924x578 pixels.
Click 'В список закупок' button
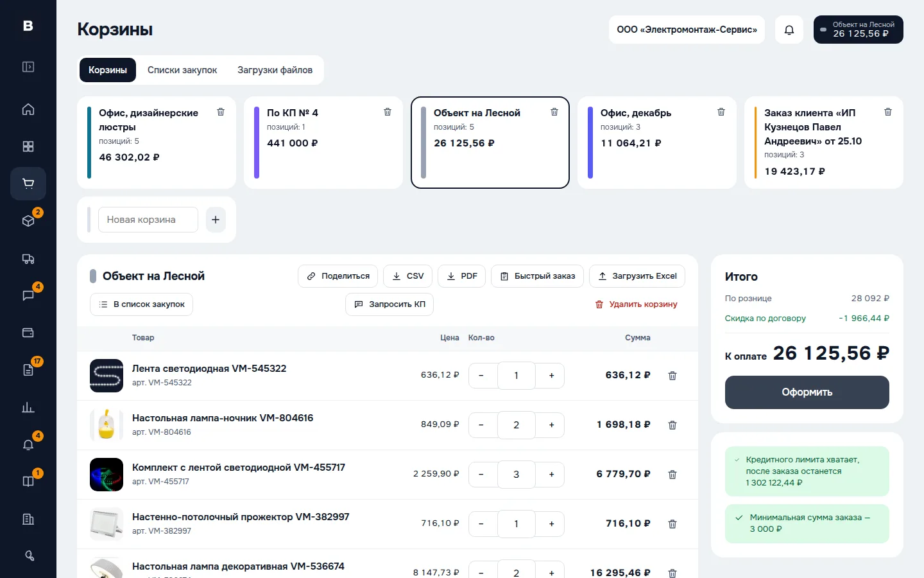click(141, 304)
